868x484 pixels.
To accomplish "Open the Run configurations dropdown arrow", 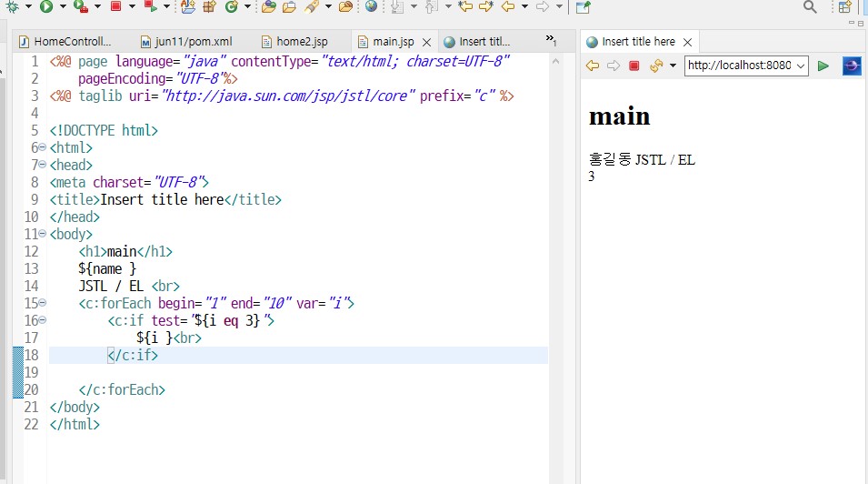I will 63,6.
